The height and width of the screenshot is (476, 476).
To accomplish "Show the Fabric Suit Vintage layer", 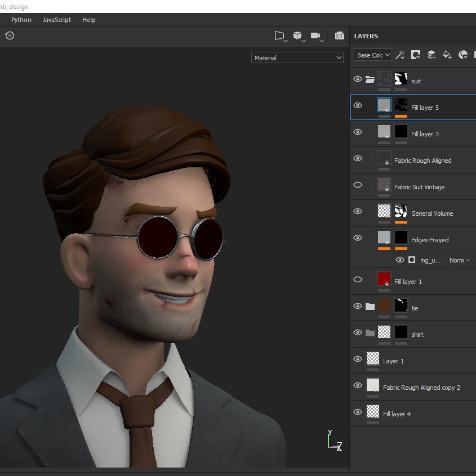I will pos(358,185).
